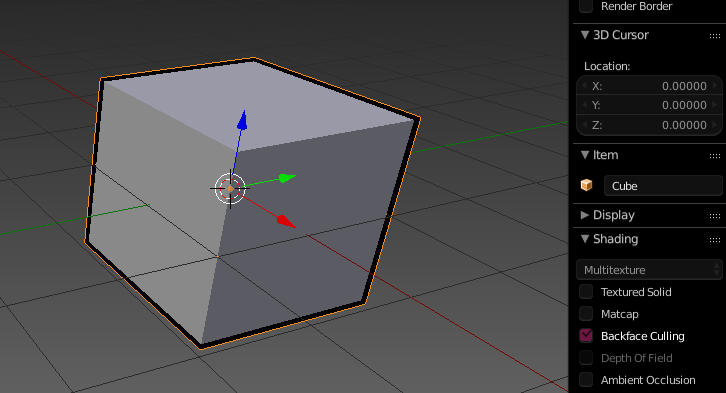Screen dimensions: 726x393
Task: Click the blue Z-axis manipulator arrow
Action: click(242, 120)
